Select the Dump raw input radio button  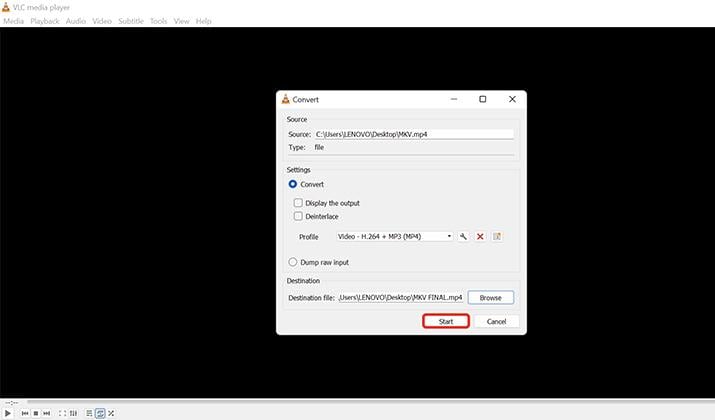[x=293, y=262]
